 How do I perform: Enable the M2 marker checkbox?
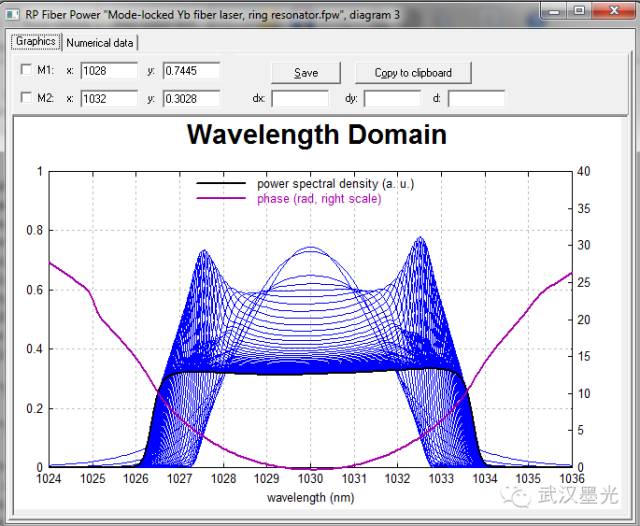point(26,98)
